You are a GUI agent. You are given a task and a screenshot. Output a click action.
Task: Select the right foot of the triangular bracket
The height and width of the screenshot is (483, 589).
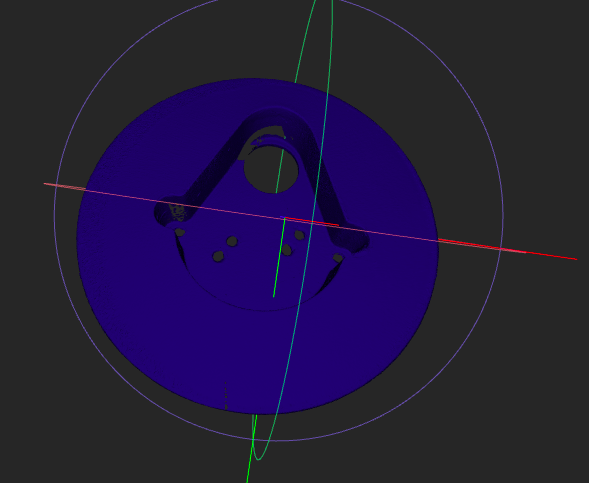pyautogui.click(x=352, y=240)
